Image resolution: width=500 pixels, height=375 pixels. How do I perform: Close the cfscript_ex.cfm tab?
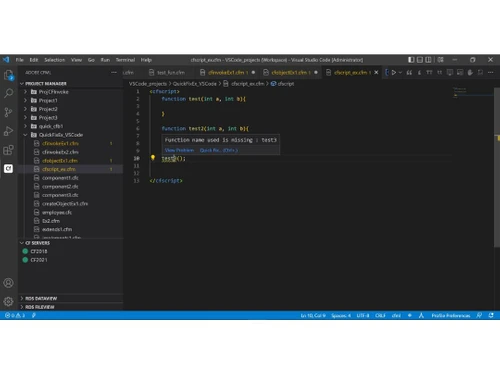[376, 72]
